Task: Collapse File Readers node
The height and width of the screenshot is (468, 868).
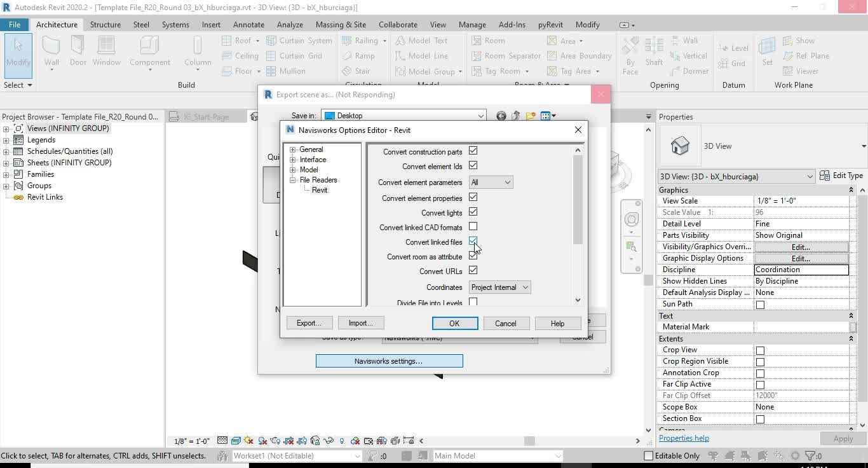Action: tap(293, 180)
